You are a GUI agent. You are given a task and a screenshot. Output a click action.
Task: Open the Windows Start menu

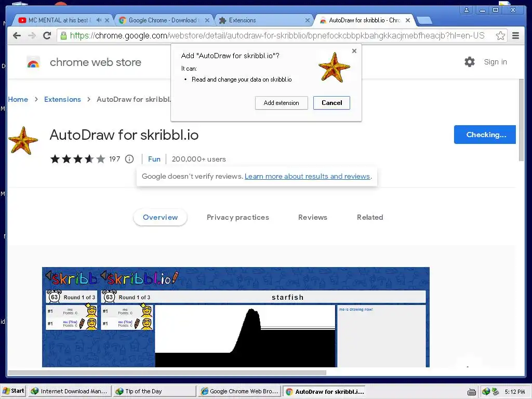[14, 391]
